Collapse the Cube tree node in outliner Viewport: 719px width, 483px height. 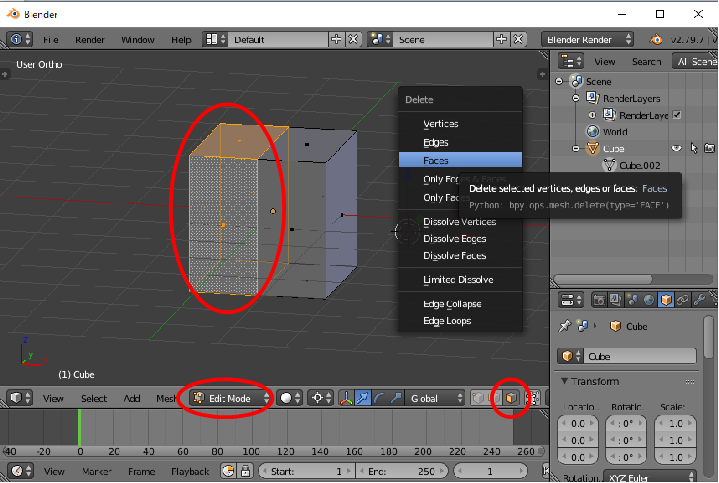[x=576, y=149]
